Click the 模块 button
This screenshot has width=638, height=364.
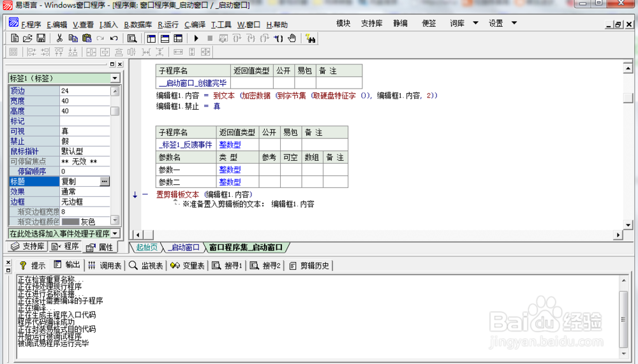click(343, 23)
